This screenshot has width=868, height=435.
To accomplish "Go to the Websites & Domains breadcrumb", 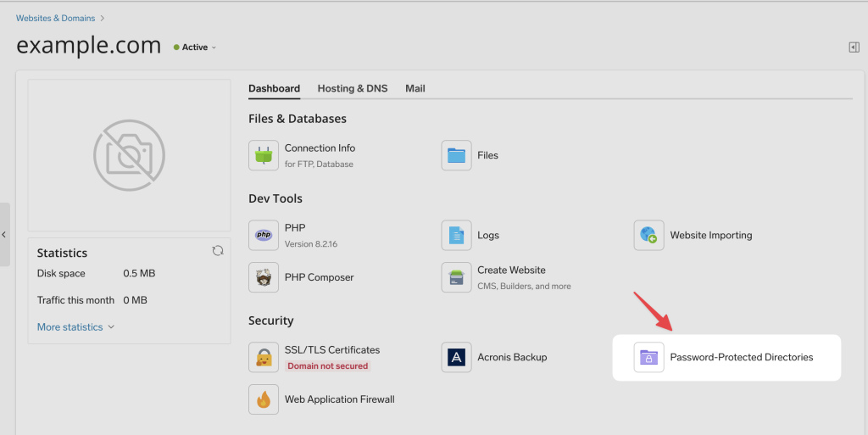I will 56,18.
